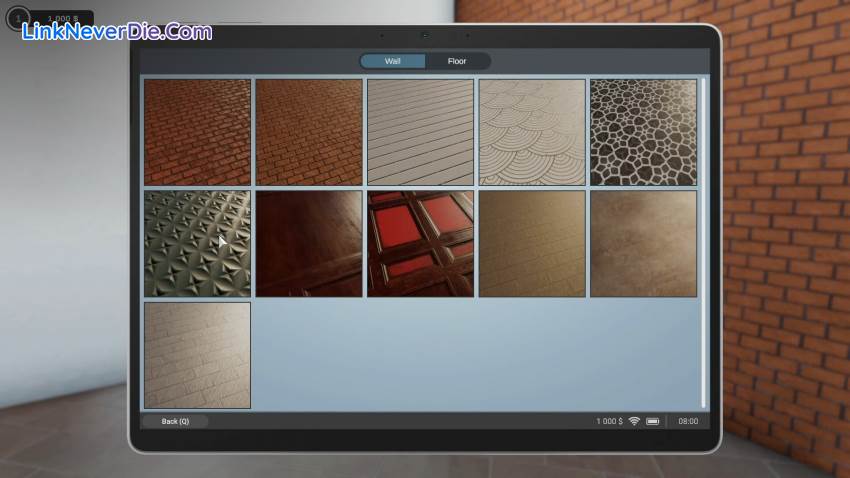Pick the brown smooth plaster texture
Image resolution: width=850 pixels, height=478 pixels.
[643, 243]
